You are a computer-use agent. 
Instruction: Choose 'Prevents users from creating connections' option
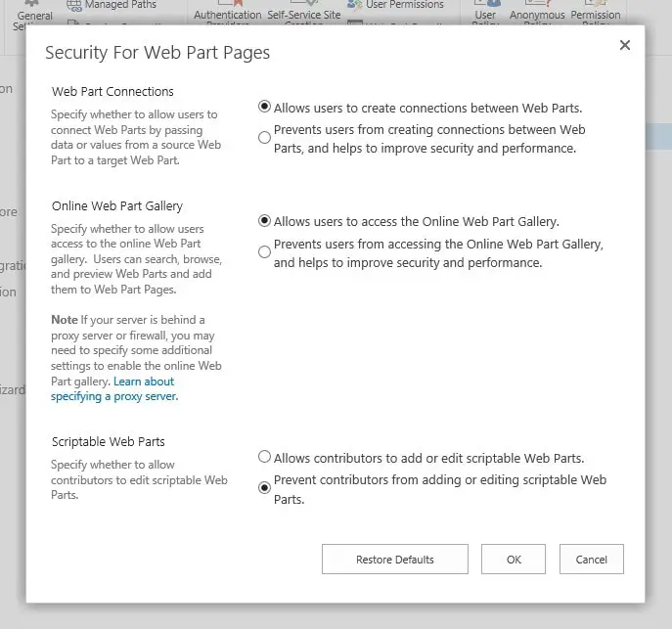tap(264, 138)
